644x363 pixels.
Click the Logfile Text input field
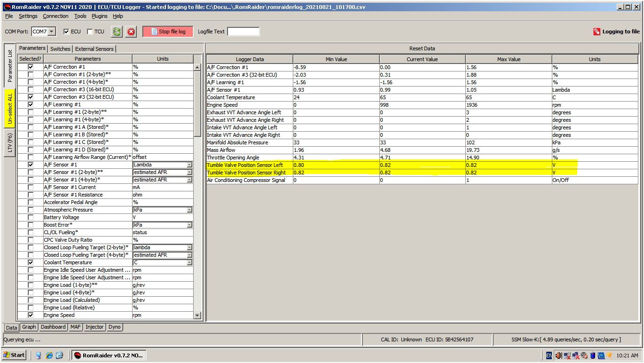pos(243,32)
